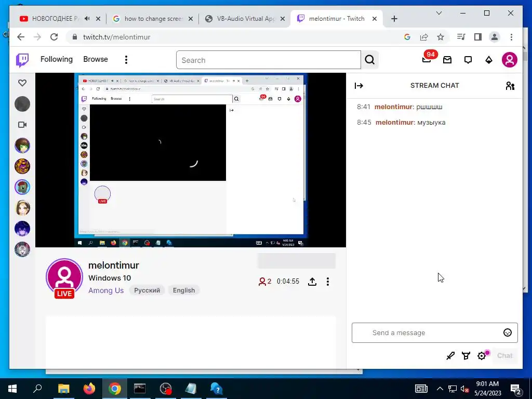Open a new Chrome tab

coord(394,19)
